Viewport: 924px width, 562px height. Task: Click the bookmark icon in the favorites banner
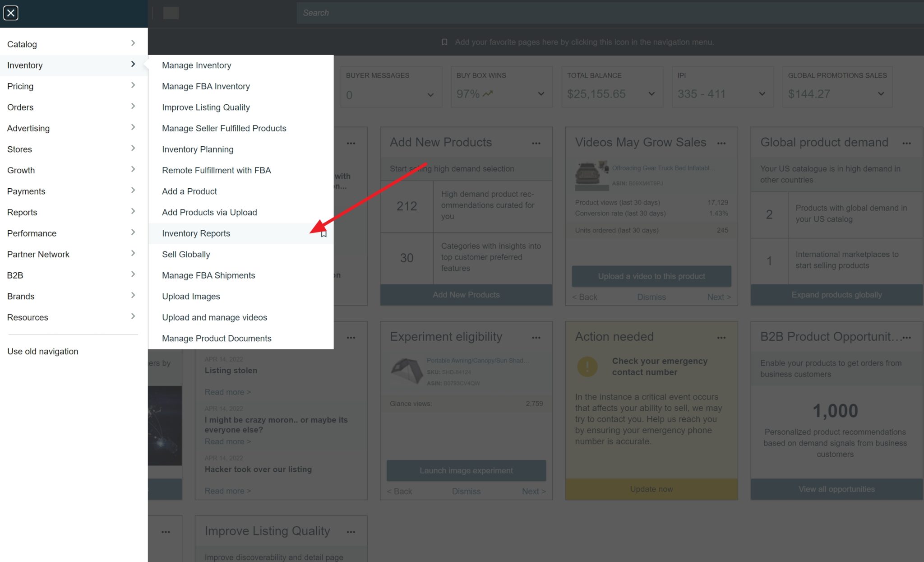click(444, 42)
